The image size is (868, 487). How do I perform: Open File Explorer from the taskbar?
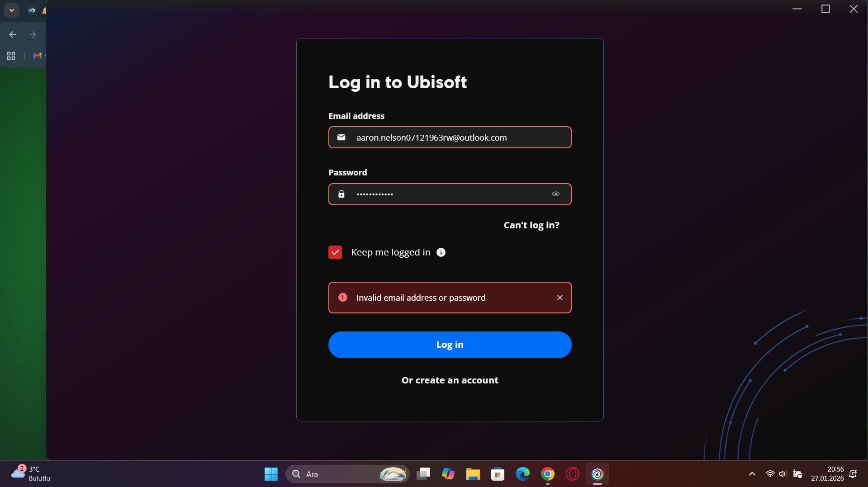(x=473, y=474)
